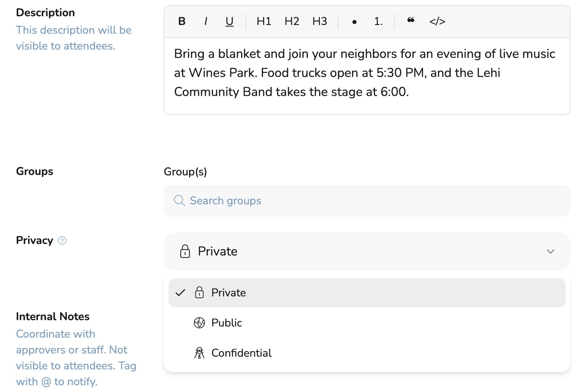Toggle bold formatting in description toolbar

[182, 21]
